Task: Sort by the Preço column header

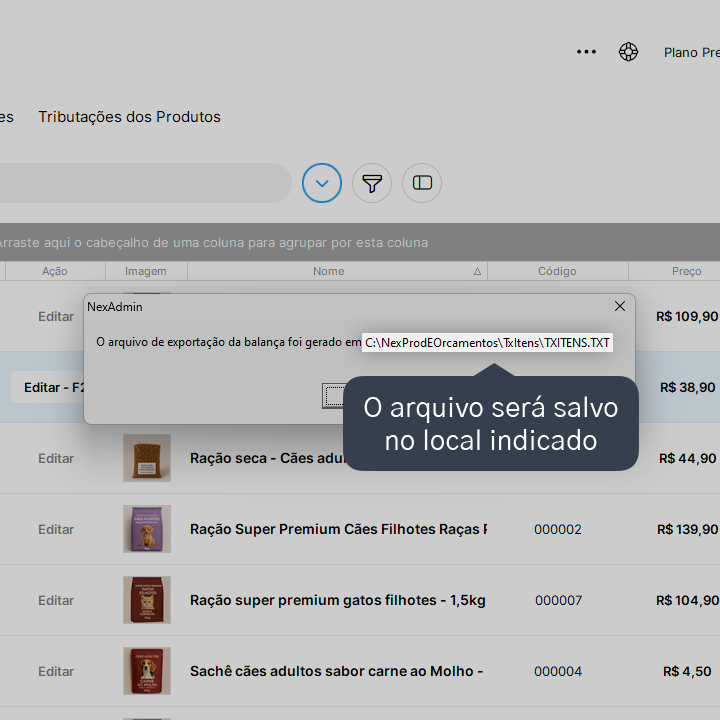Action: [x=686, y=271]
